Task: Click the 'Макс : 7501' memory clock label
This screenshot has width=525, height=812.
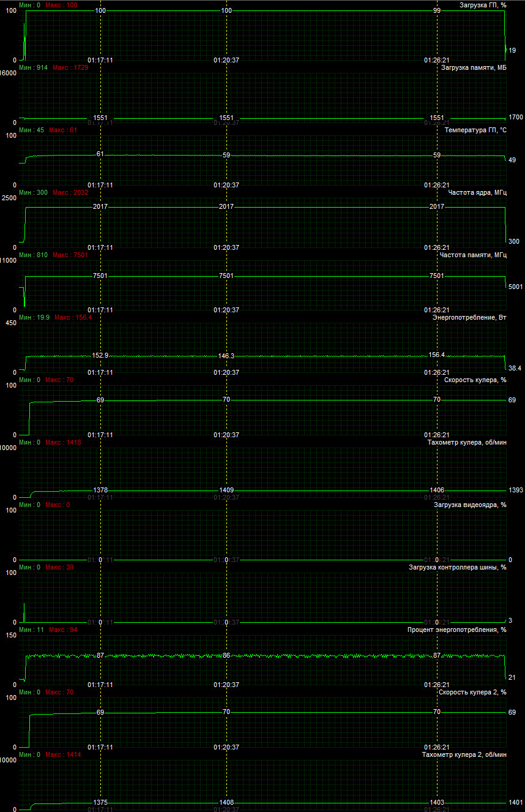Action: (x=70, y=255)
